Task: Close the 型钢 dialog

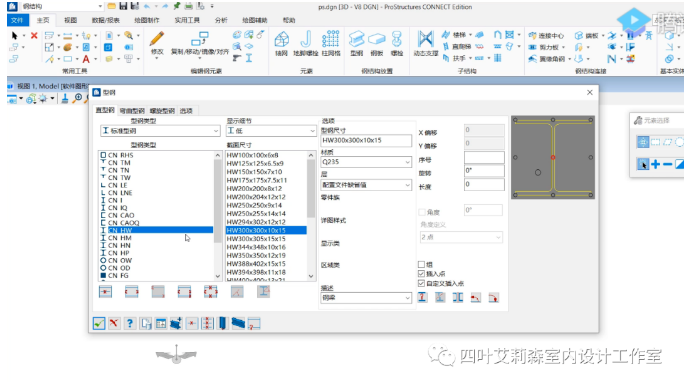Action: coord(590,92)
